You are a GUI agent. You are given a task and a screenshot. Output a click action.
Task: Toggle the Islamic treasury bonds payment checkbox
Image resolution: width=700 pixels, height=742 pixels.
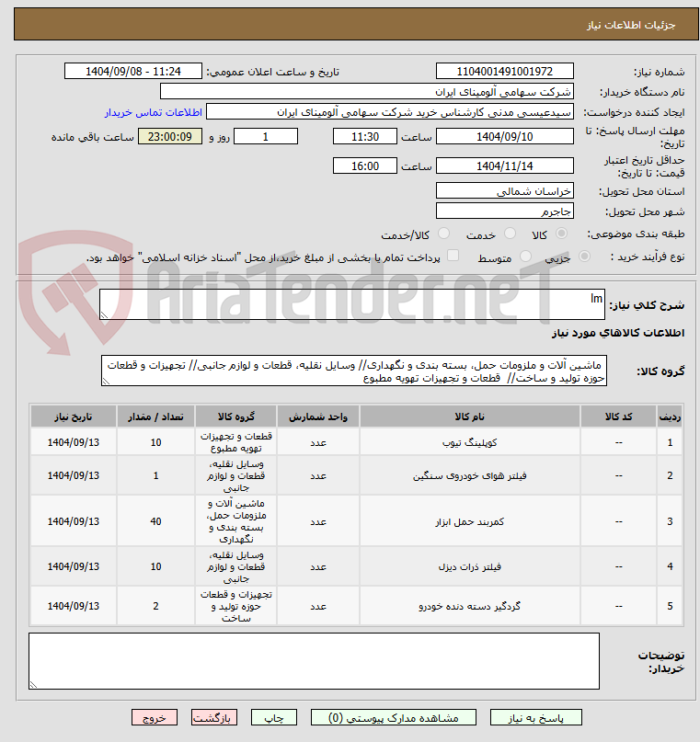453,256
